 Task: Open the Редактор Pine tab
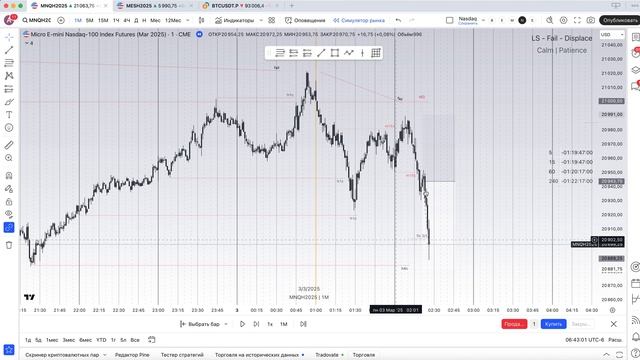[x=132, y=355]
